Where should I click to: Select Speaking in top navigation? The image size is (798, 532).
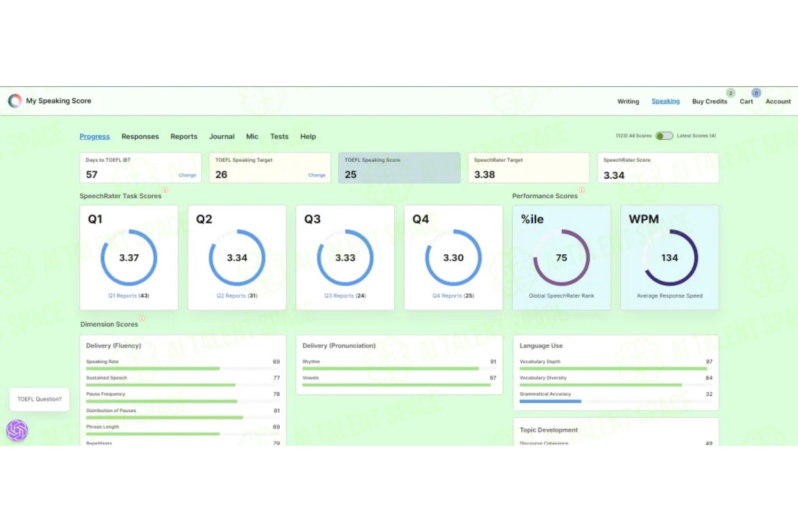pos(666,101)
